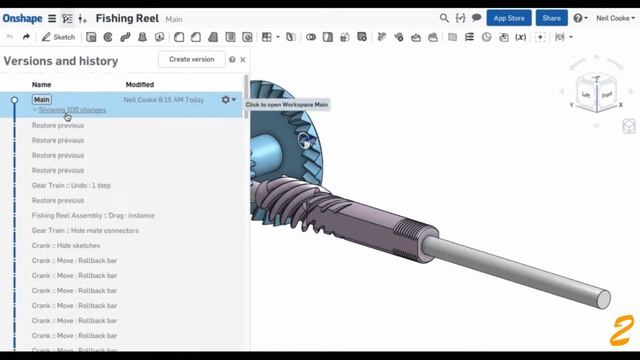
Task: Open the App Store
Action: click(x=509, y=18)
